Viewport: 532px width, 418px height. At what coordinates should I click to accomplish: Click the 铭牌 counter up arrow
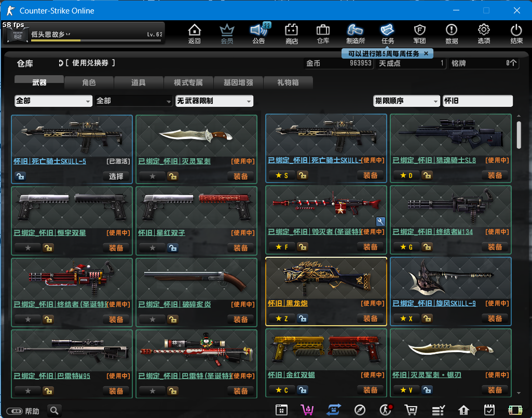[514, 63]
